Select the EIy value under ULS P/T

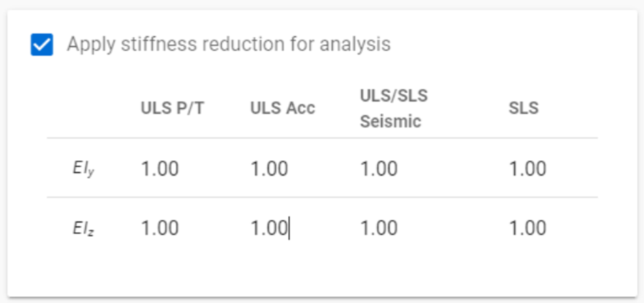tap(159, 169)
